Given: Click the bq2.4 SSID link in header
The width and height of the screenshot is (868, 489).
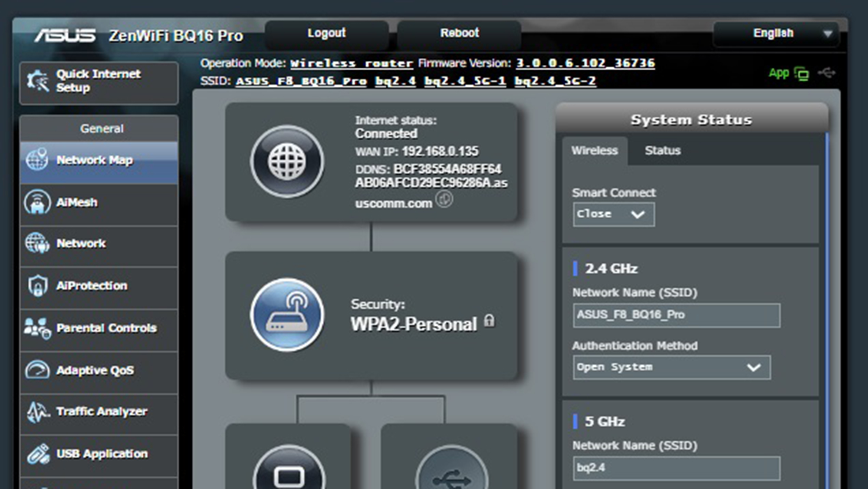Looking at the screenshot, I should point(395,81).
